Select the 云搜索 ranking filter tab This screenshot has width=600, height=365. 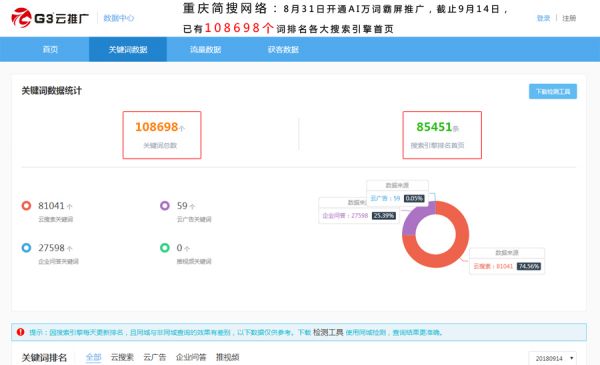pos(122,357)
